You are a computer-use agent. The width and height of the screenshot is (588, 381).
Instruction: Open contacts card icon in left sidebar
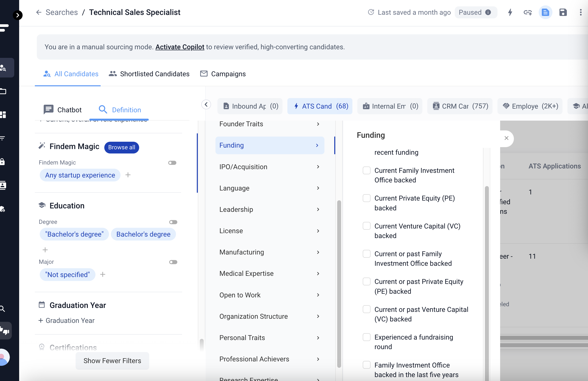pos(3,185)
